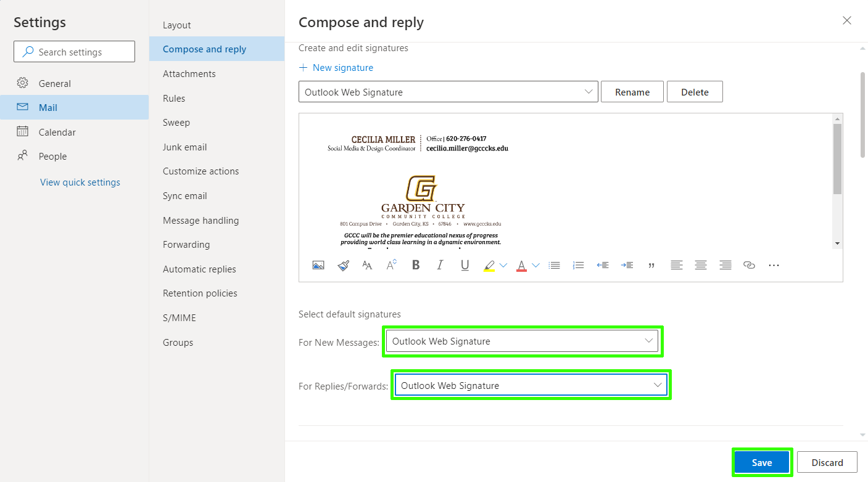The image size is (868, 482).
Task: Open For Replies/Forwards signature dropdown
Action: [531, 385]
